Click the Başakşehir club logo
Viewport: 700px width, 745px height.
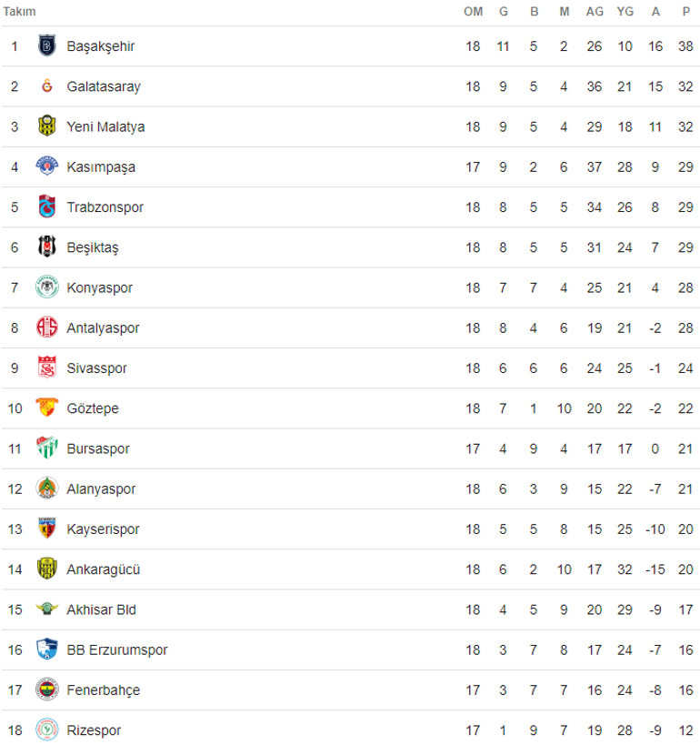click(x=46, y=46)
